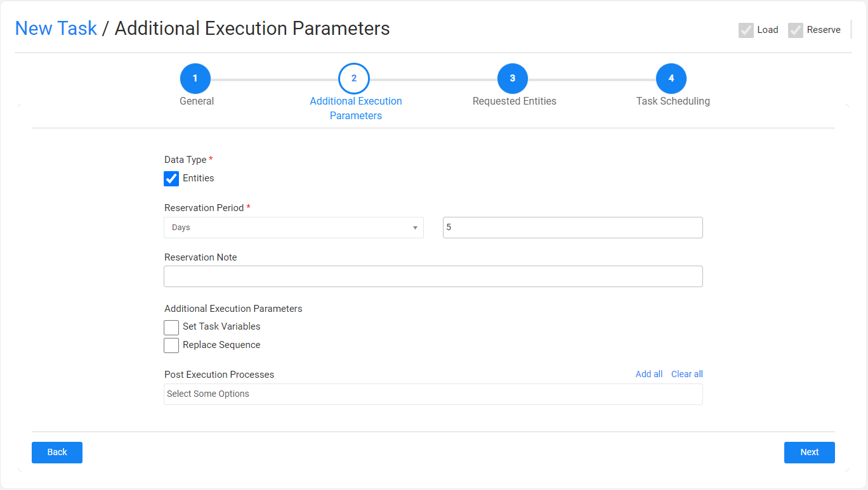Open the New Task breadcrumb link
The width and height of the screenshot is (868, 490).
pos(56,29)
